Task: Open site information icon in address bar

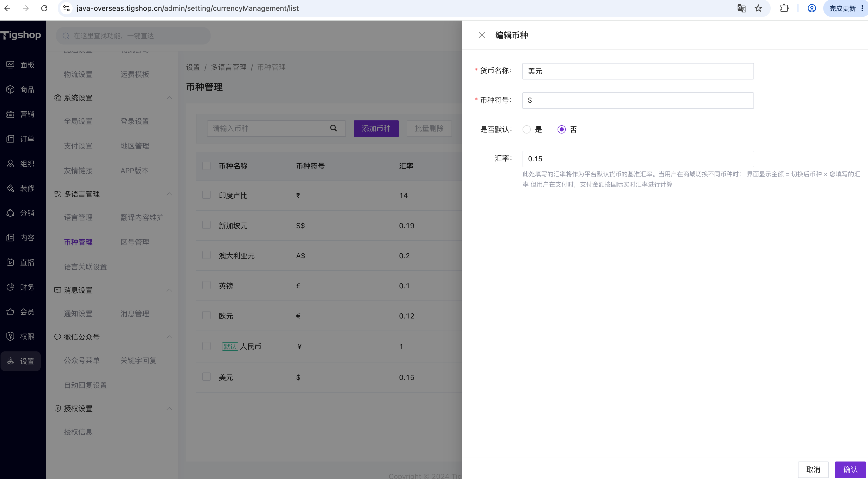Action: (67, 8)
